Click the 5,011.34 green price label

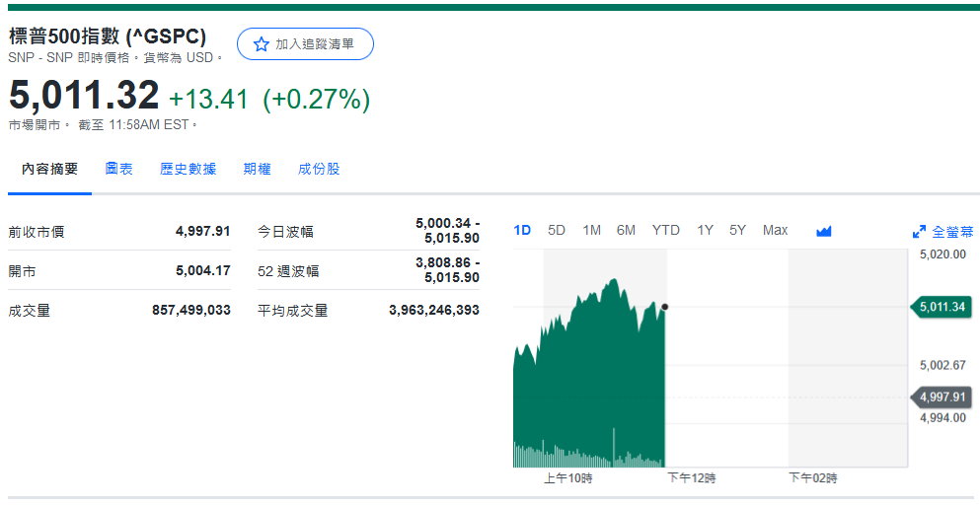[941, 307]
